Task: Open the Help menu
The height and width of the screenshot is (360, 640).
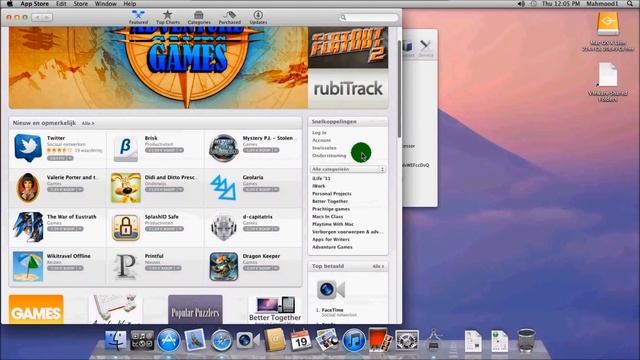Action: pyautogui.click(x=129, y=4)
